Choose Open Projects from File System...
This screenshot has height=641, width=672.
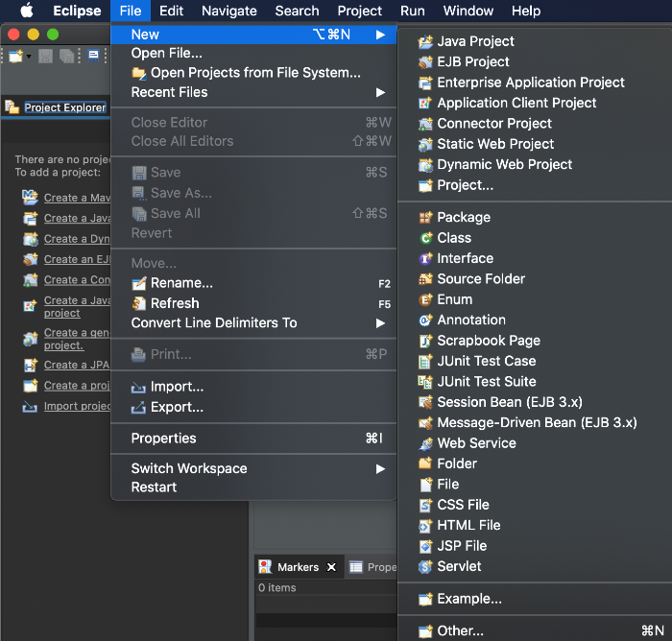[x=253, y=73]
